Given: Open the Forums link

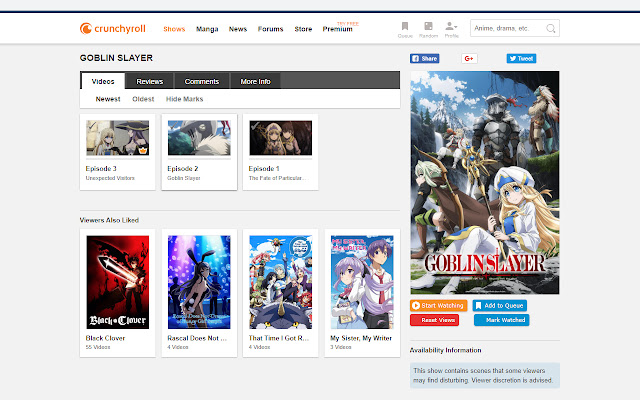Looking at the screenshot, I should (x=270, y=29).
